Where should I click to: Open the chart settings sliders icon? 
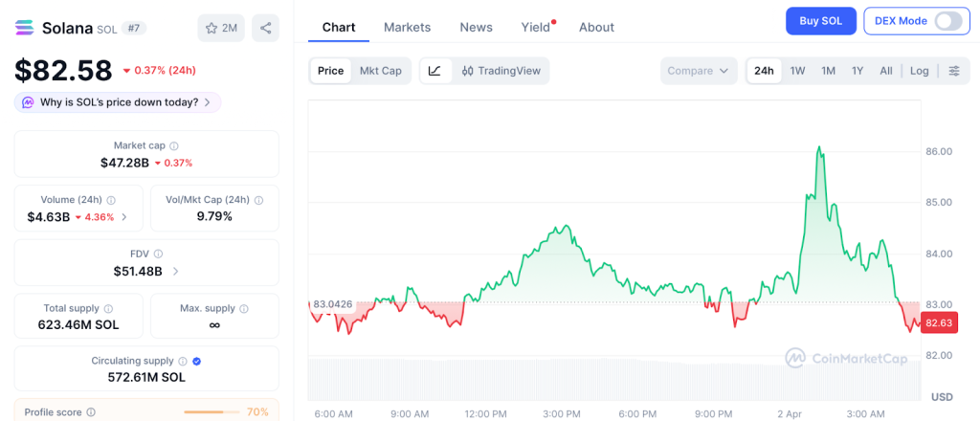954,71
